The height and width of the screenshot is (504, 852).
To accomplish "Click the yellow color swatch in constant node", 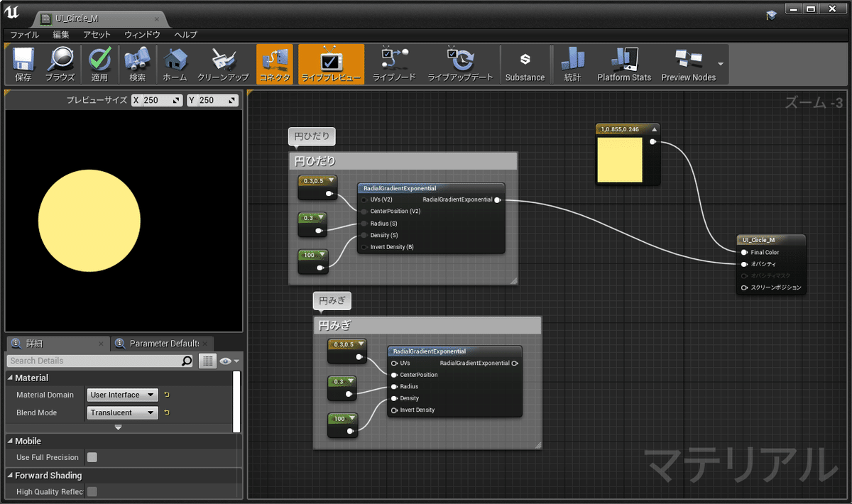I will point(621,160).
